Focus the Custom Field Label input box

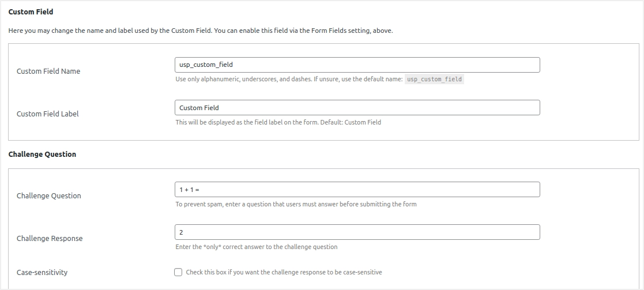(x=357, y=108)
